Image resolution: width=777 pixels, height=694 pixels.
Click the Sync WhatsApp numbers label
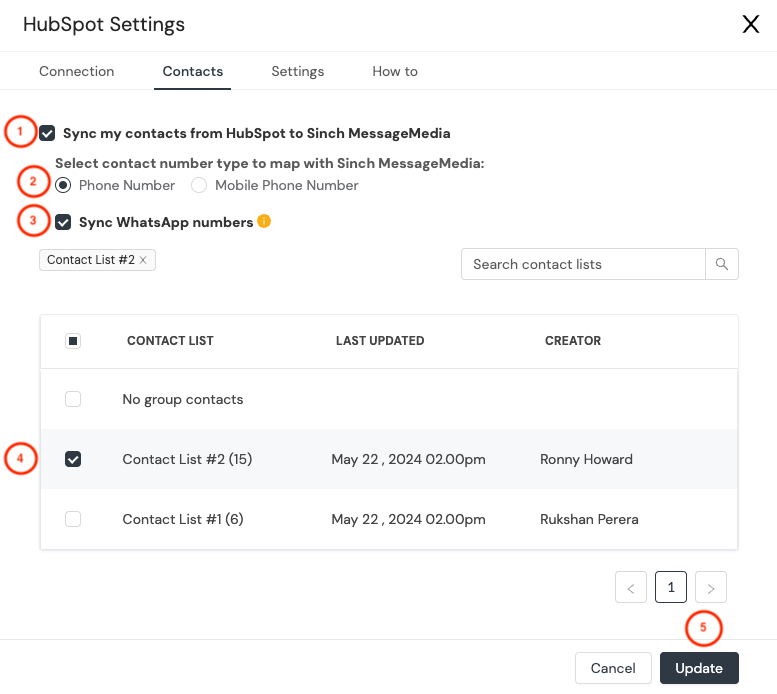(x=166, y=222)
